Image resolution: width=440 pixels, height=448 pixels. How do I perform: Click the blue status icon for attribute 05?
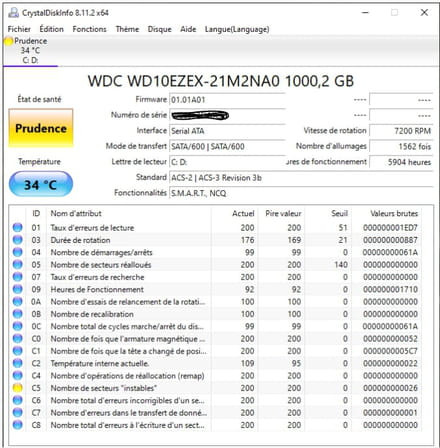click(17, 264)
